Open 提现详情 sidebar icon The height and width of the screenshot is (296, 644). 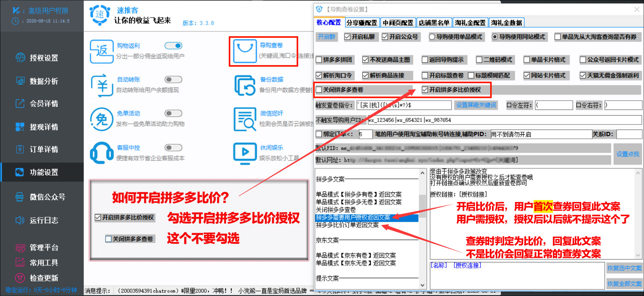coord(20,127)
